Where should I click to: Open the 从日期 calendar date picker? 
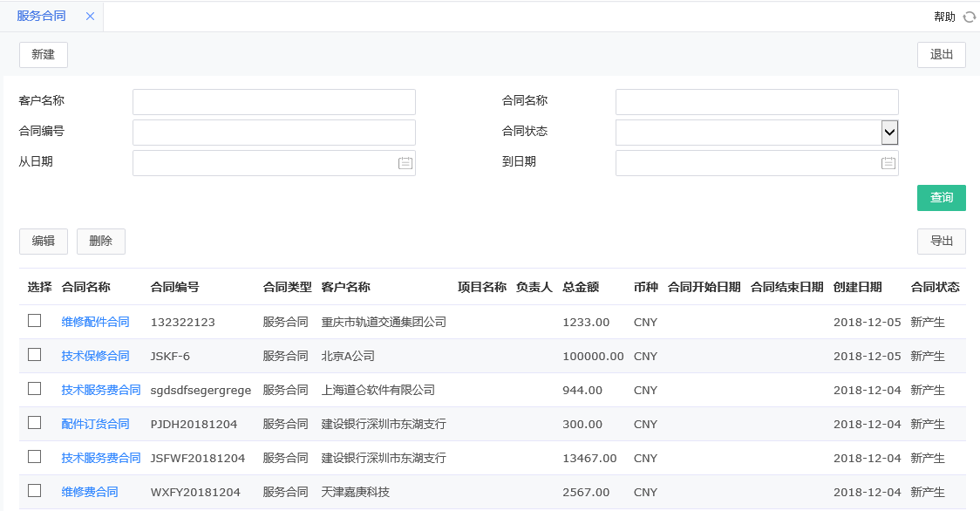click(x=404, y=163)
